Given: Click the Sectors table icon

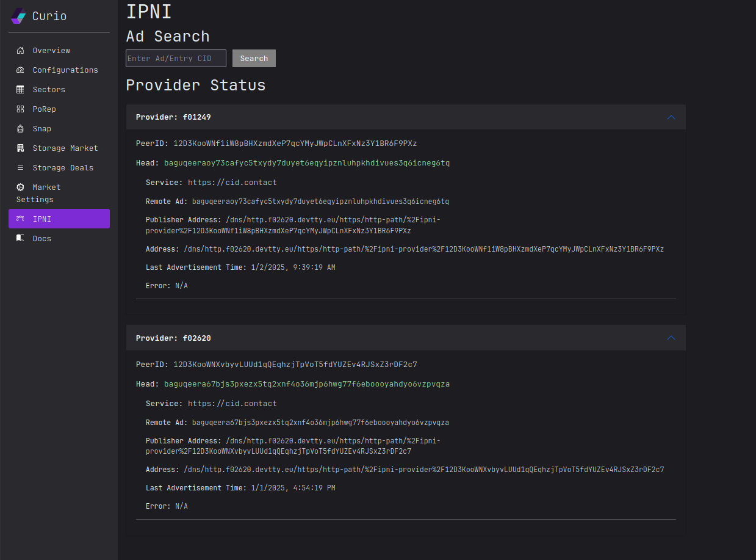Looking at the screenshot, I should (20, 90).
